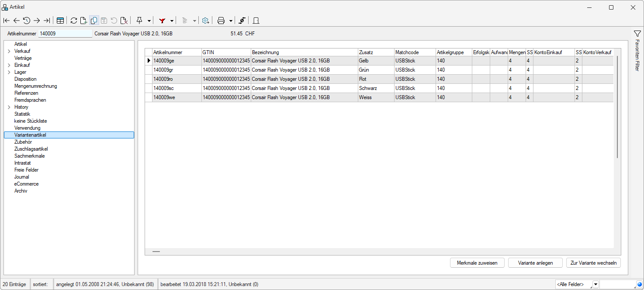Click the Artikelgruppe column header
This screenshot has height=290, width=644.
click(x=454, y=52)
